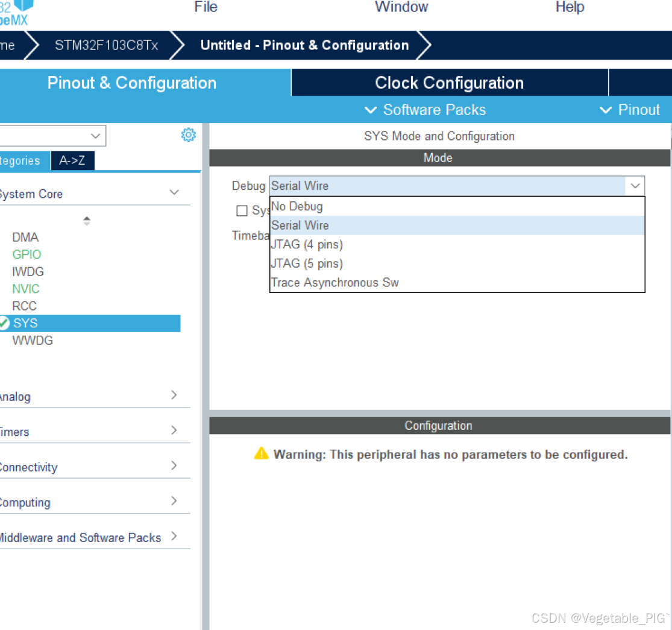The image size is (672, 630).
Task: Pick JTAG (5 pins) debug option
Action: coord(457,263)
